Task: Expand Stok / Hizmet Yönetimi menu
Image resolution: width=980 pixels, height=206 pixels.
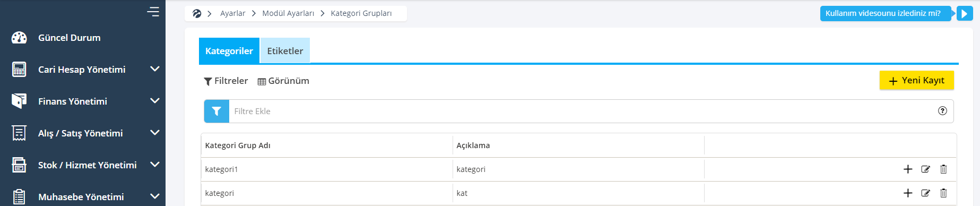Action: pyautogui.click(x=155, y=165)
